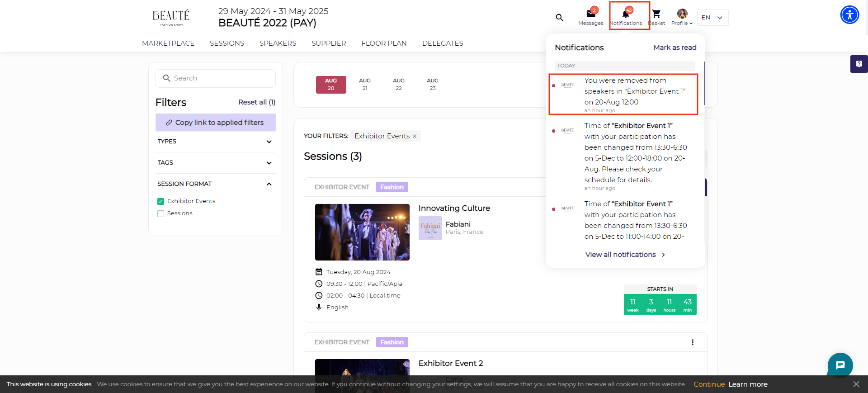Open the accessibility widget icon

click(x=850, y=14)
